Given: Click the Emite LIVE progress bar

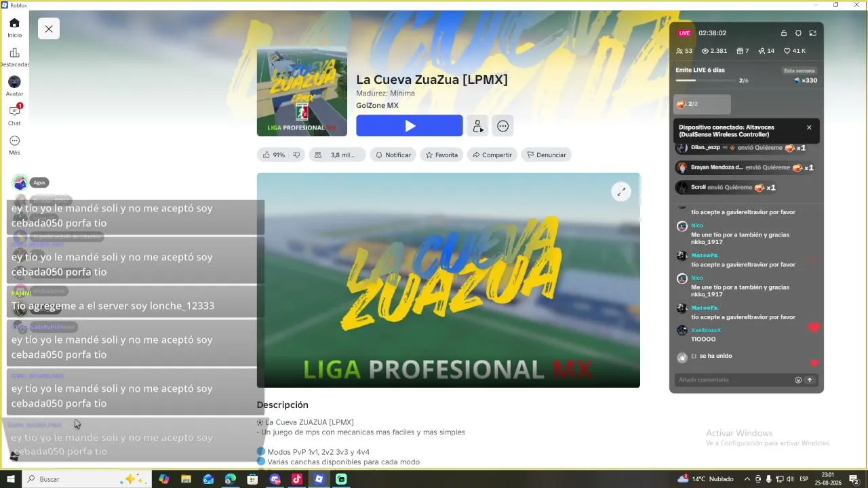Looking at the screenshot, I should [705, 80].
